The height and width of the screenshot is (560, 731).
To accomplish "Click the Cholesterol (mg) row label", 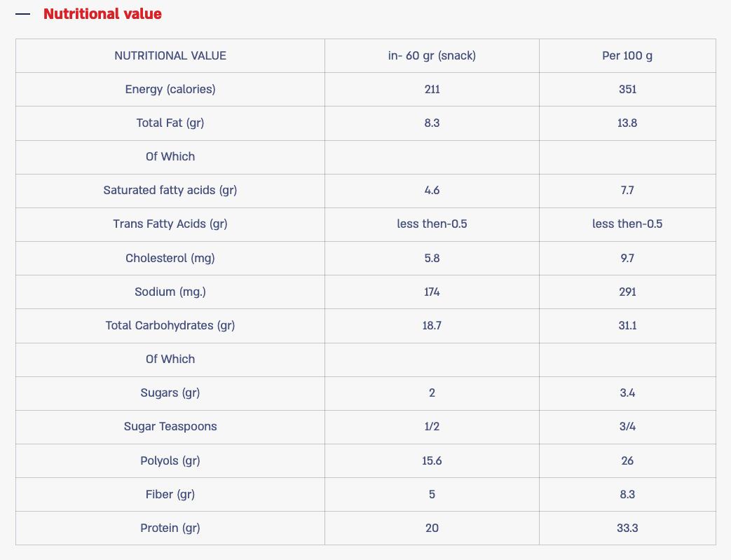I will click(x=170, y=258).
